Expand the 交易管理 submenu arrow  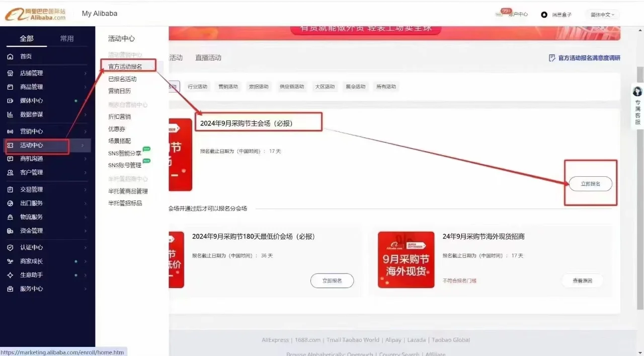(x=87, y=189)
